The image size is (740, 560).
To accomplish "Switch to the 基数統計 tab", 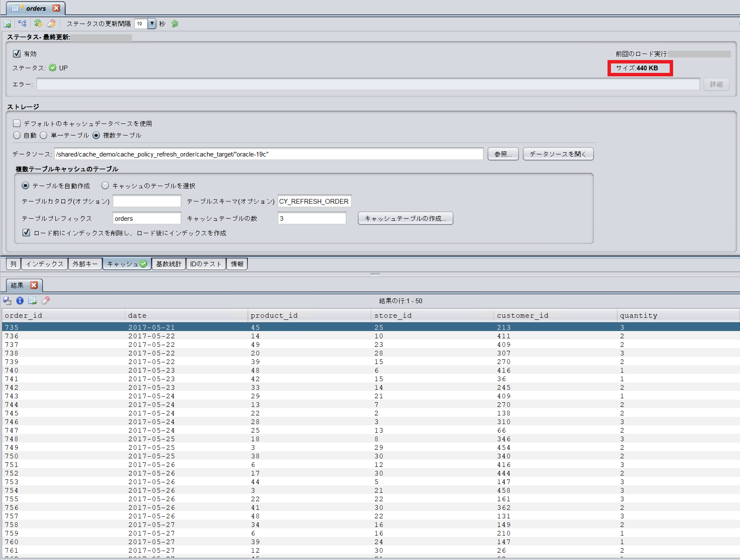I will click(x=168, y=264).
